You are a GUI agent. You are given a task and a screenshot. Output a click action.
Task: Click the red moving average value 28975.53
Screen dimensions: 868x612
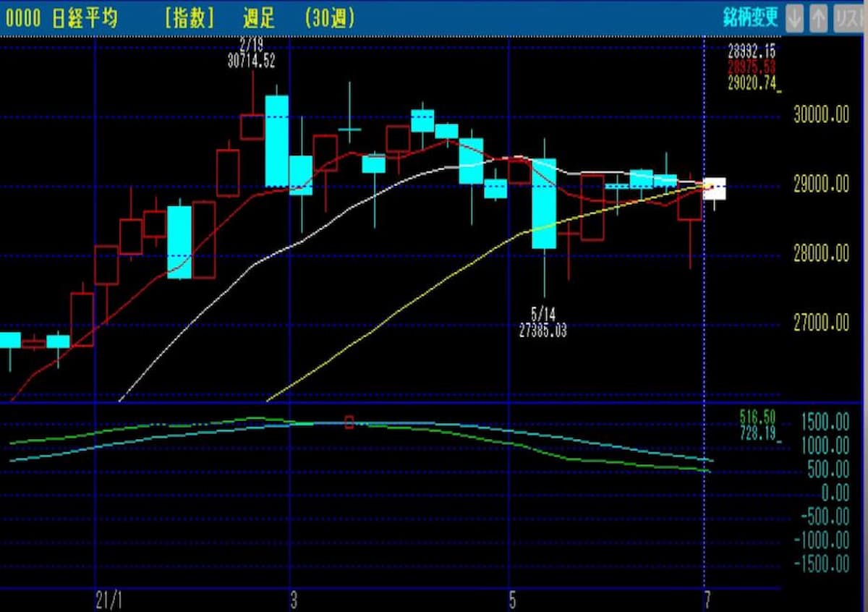pyautogui.click(x=752, y=67)
